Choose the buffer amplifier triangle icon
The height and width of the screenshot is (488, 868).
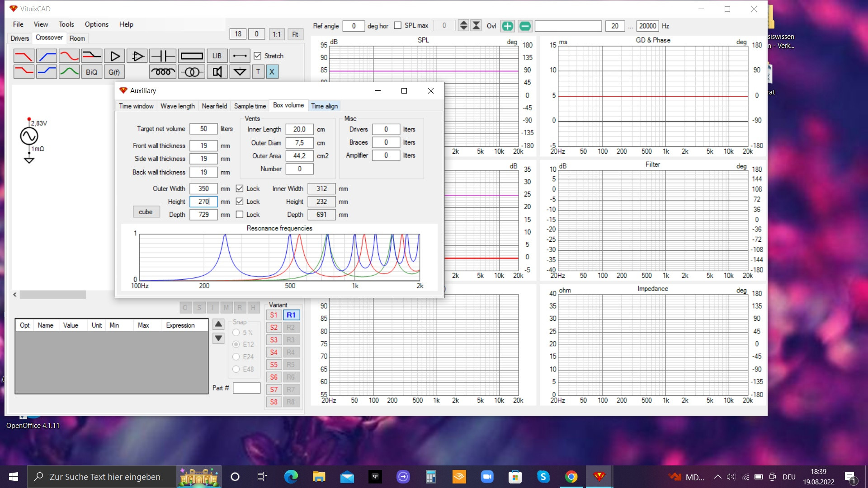point(115,56)
